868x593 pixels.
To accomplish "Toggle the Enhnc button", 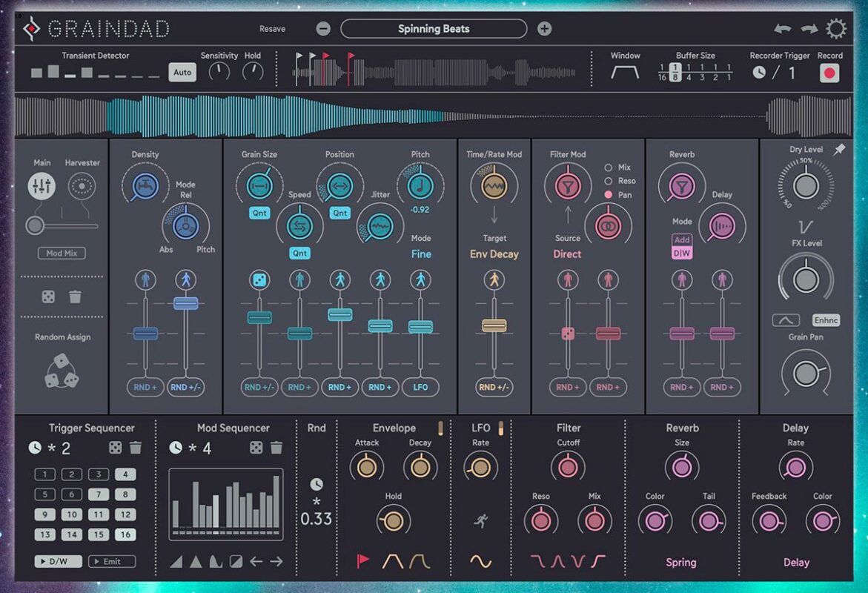I will [x=825, y=320].
